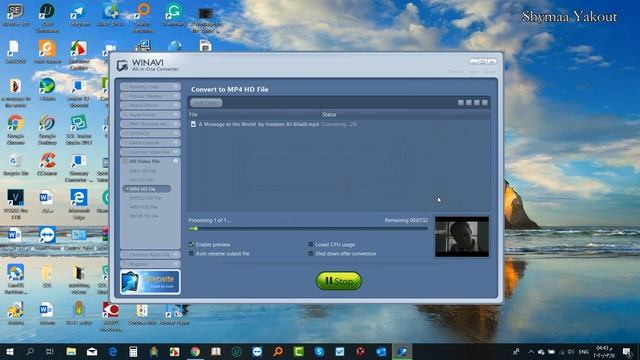
Task: Select MP4 HD File format
Action: [x=147, y=189]
